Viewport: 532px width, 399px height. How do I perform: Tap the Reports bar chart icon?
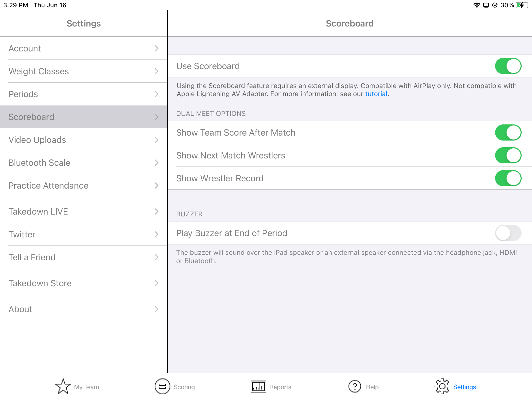(258, 387)
